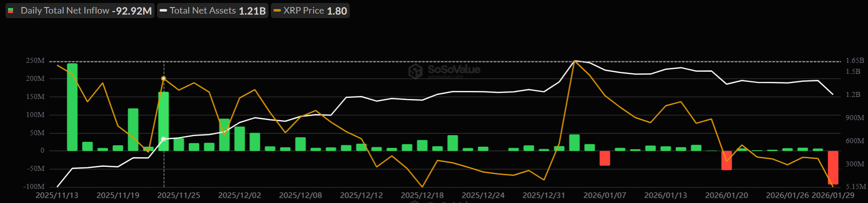Viewport: 868px width, 203px height.
Task: Click the 2025/11/25 x-axis date label
Action: (179, 195)
